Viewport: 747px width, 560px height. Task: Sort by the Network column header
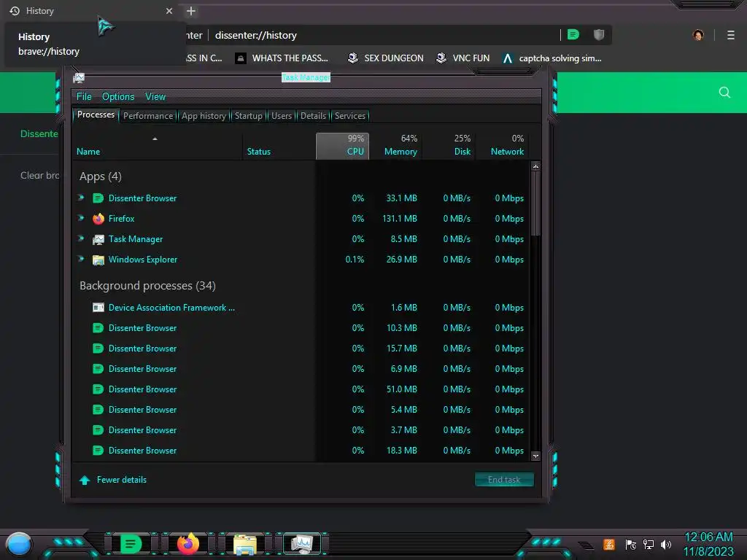point(503,146)
